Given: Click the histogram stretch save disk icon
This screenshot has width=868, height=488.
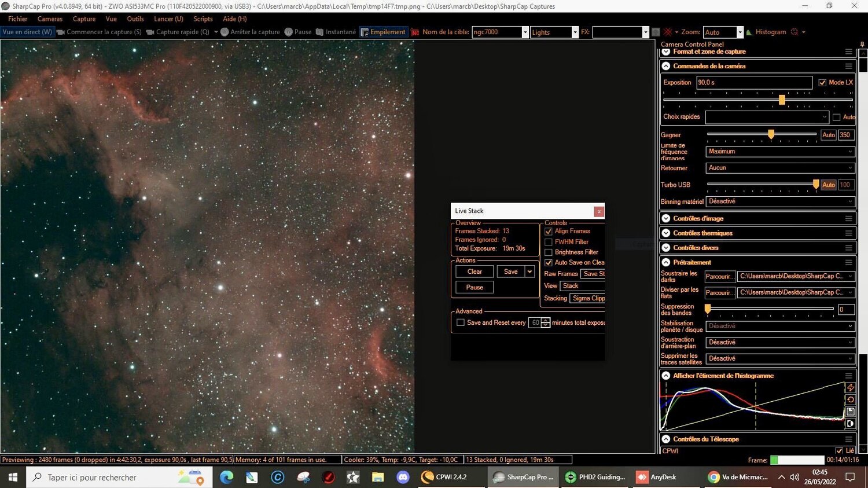Looking at the screenshot, I should click(850, 412).
